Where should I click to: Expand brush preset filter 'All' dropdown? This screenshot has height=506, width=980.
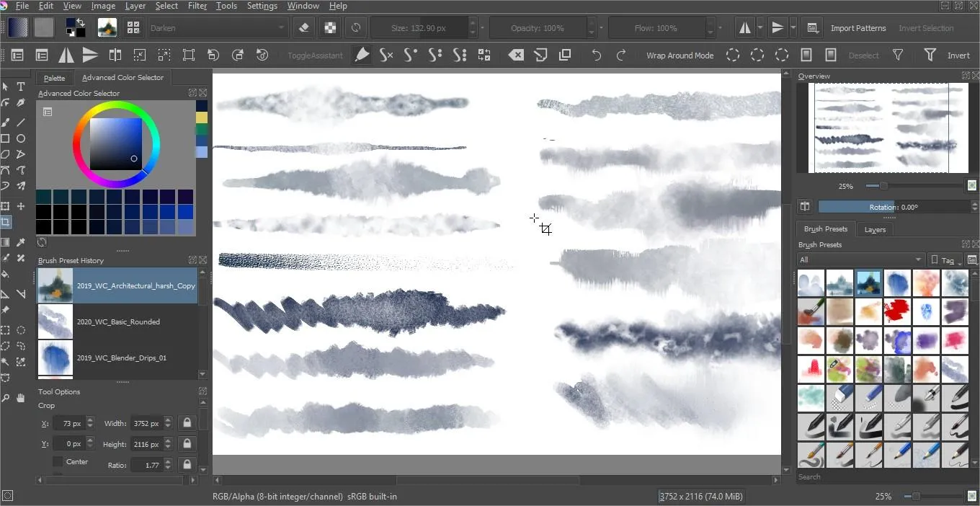pyautogui.click(x=861, y=259)
